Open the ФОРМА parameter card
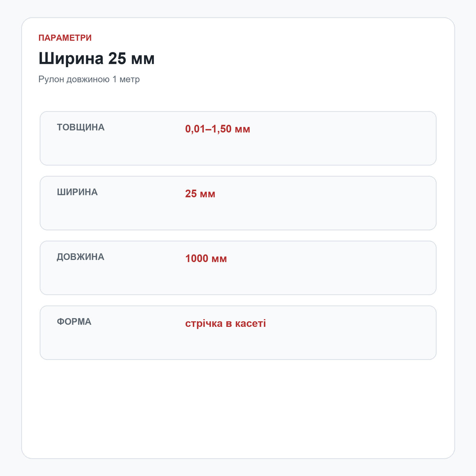476x476 pixels. pyautogui.click(x=238, y=332)
